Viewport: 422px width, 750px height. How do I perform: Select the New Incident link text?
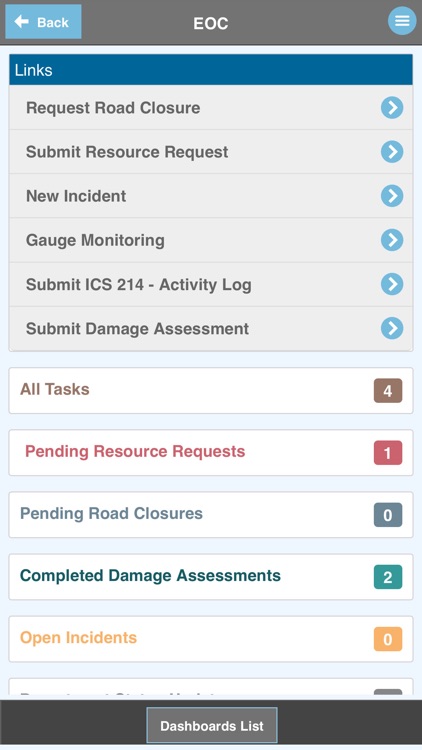click(76, 196)
